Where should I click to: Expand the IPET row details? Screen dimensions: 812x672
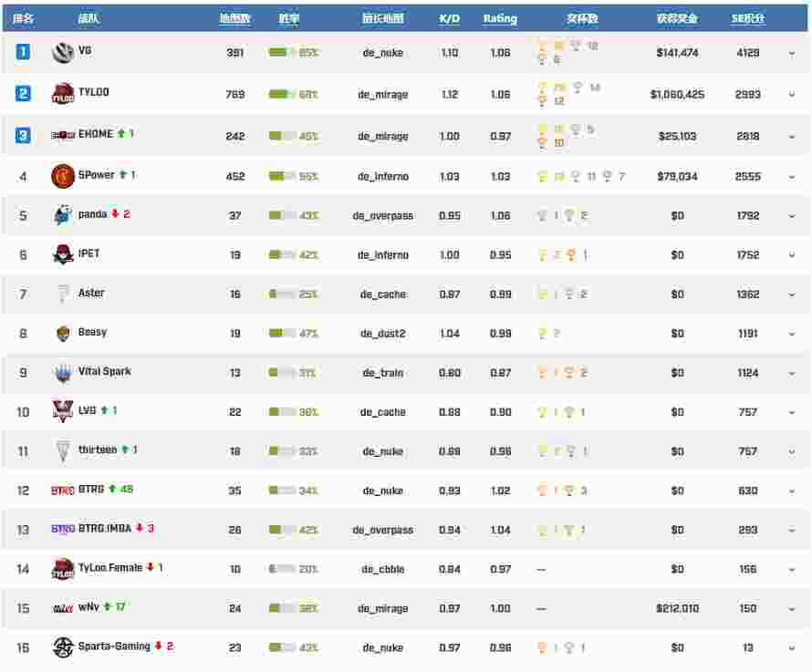click(791, 254)
